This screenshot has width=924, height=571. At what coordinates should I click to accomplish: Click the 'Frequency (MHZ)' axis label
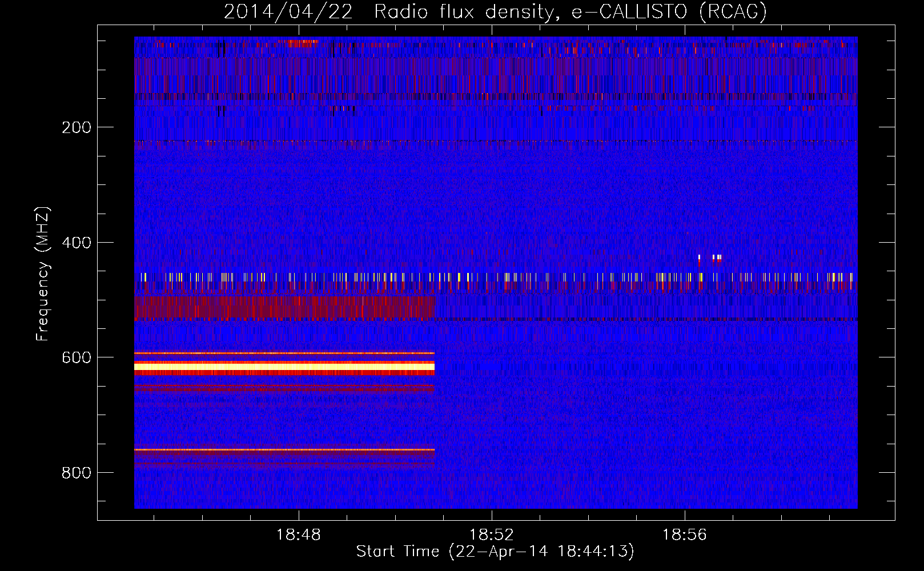(43, 274)
